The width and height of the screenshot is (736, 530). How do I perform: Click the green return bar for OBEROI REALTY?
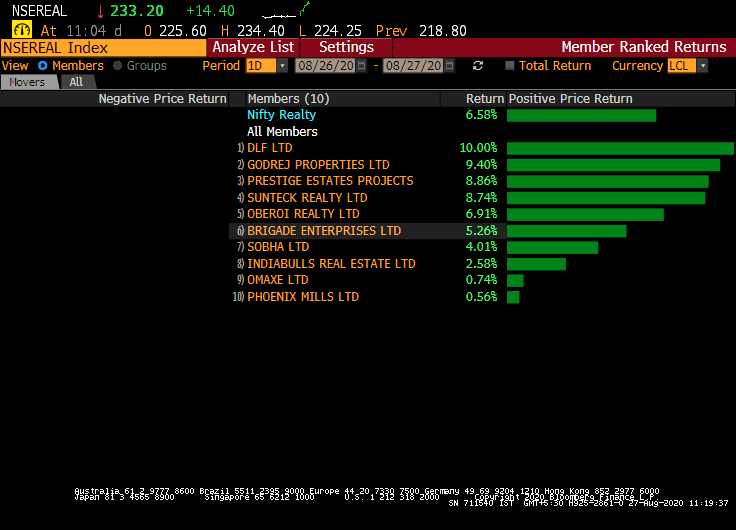pyautogui.click(x=585, y=214)
